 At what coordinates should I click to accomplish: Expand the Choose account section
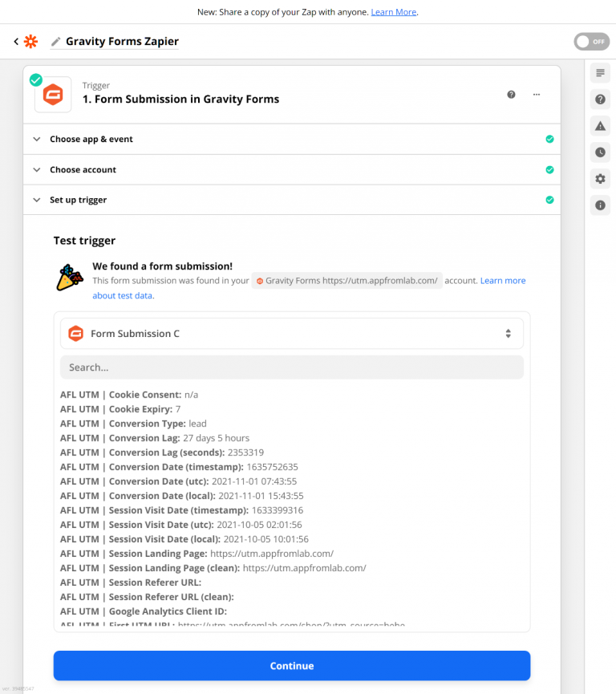pos(36,169)
